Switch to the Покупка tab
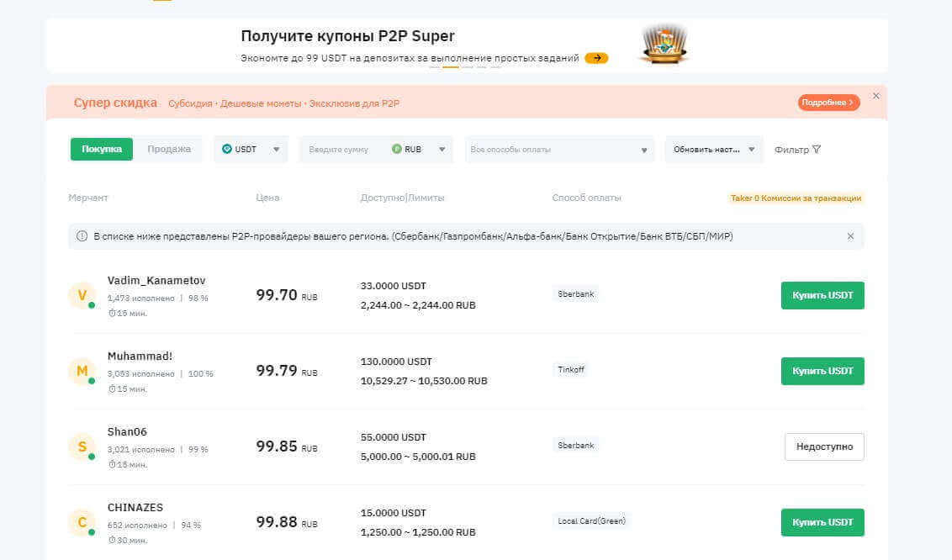The width and height of the screenshot is (952, 560). click(101, 149)
